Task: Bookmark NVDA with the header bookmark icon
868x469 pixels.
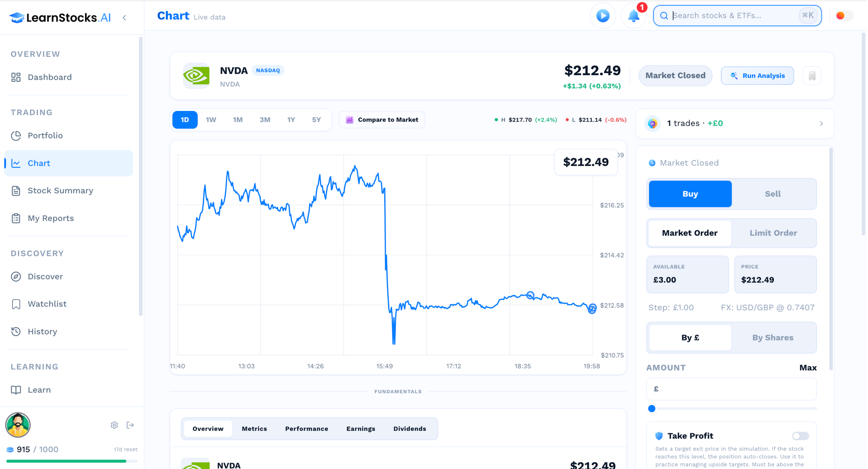Action: pos(812,75)
